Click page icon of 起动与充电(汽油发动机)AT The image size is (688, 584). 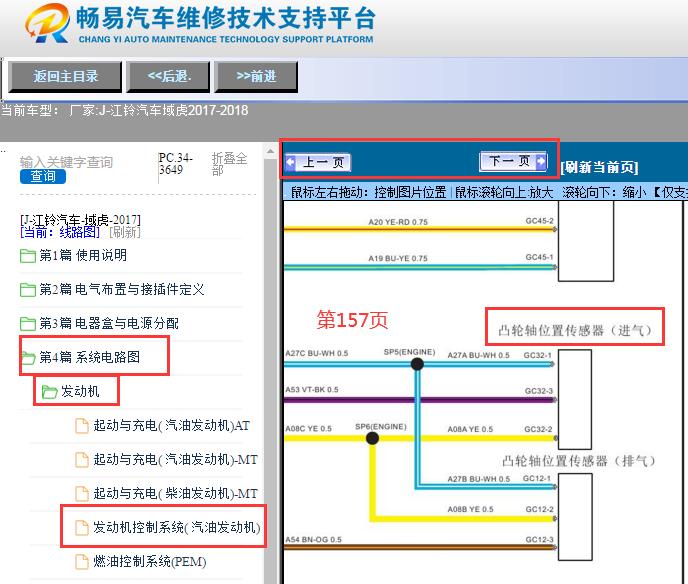82,426
